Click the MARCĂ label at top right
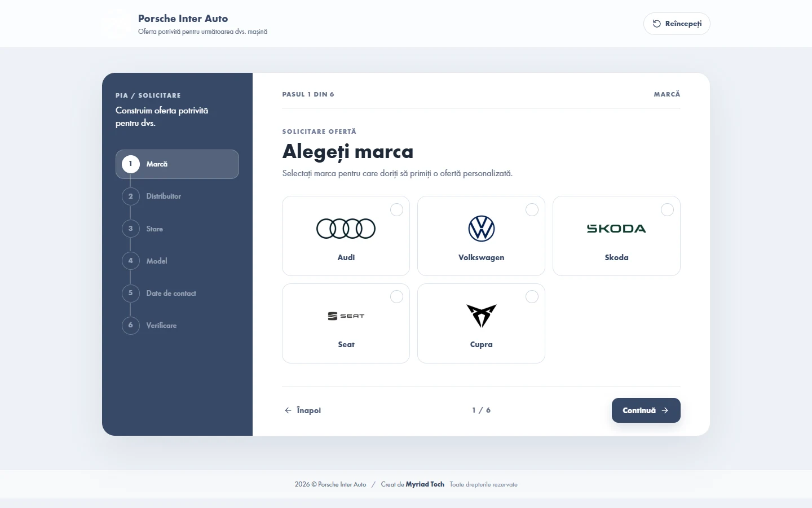 667,94
